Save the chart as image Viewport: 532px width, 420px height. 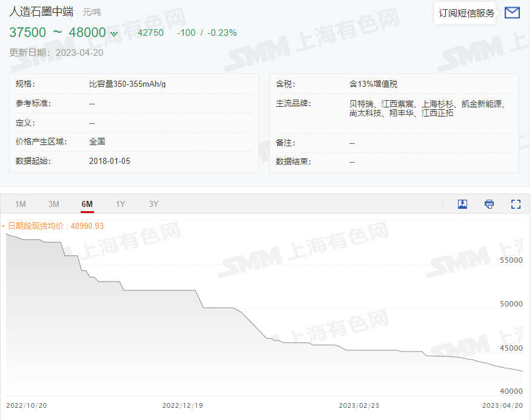click(x=462, y=204)
